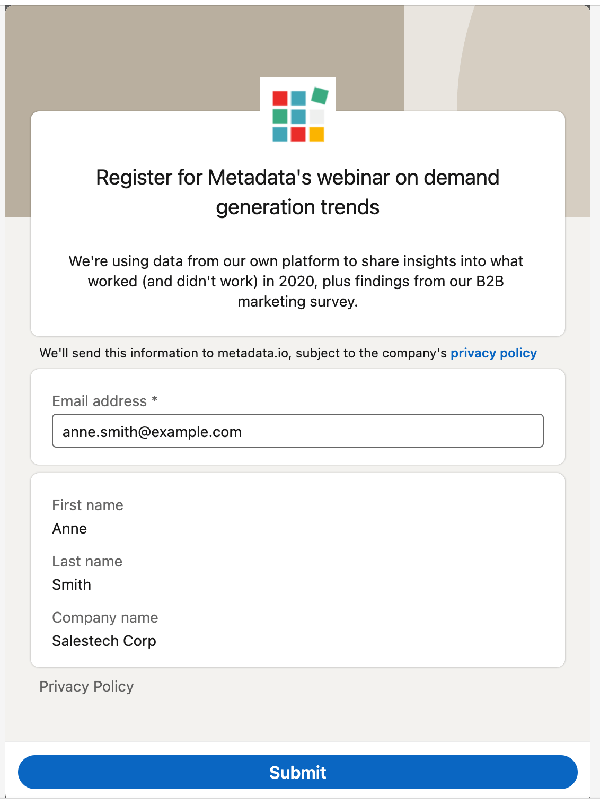Open the blue privacy policy link
Viewport: 600px width, 804px height.
coord(493,353)
